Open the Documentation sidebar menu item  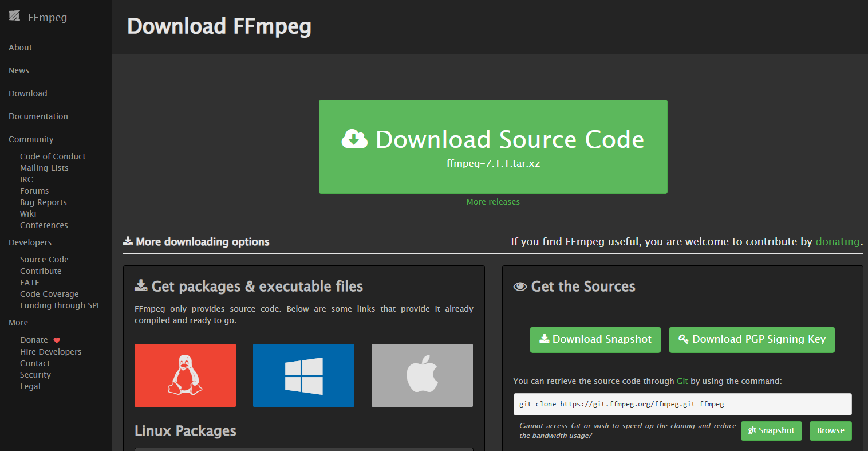pos(38,116)
